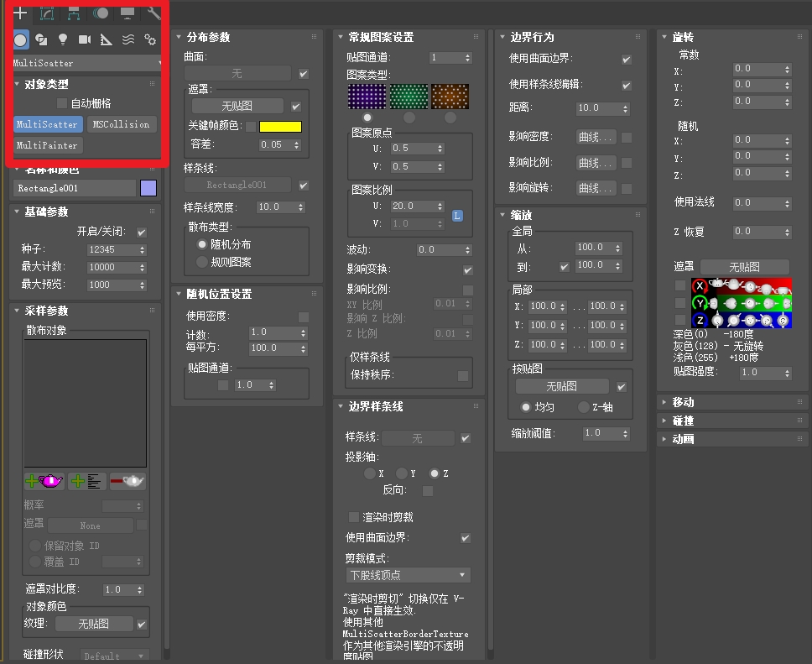This screenshot has width=812, height=664.
Task: Choose the purple pattern type thumbnail
Action: [x=367, y=97]
